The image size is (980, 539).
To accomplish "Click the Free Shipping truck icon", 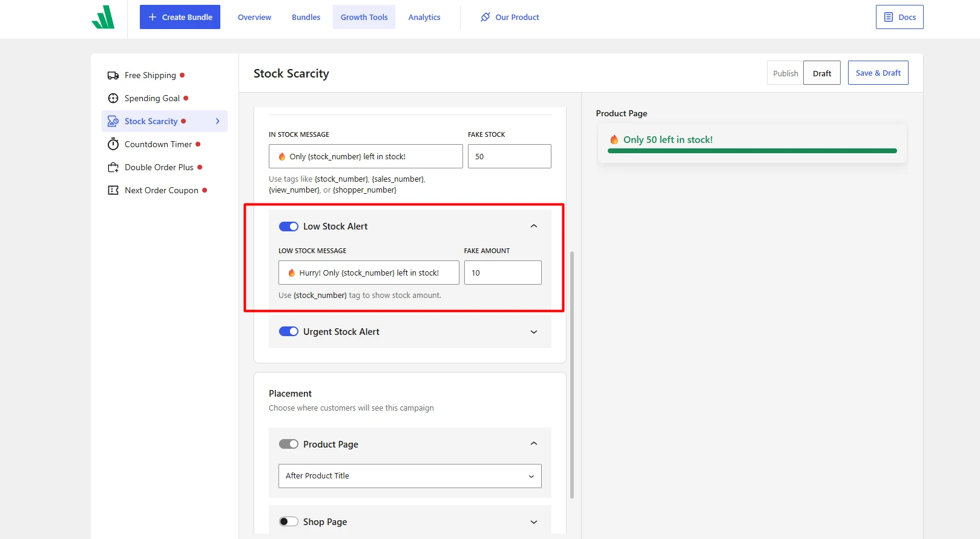I will (x=113, y=75).
